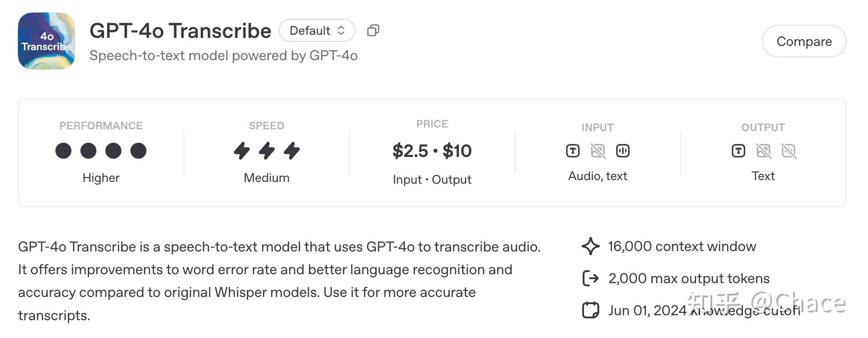This screenshot has width=868, height=338.
Task: Click the disabled image input icon
Action: (x=597, y=151)
